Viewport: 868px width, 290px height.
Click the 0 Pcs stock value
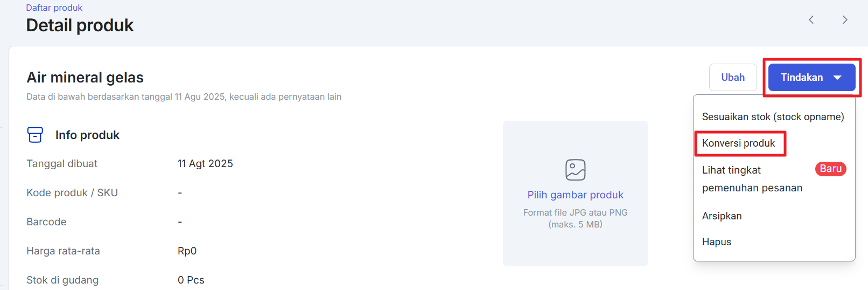pyautogui.click(x=191, y=280)
